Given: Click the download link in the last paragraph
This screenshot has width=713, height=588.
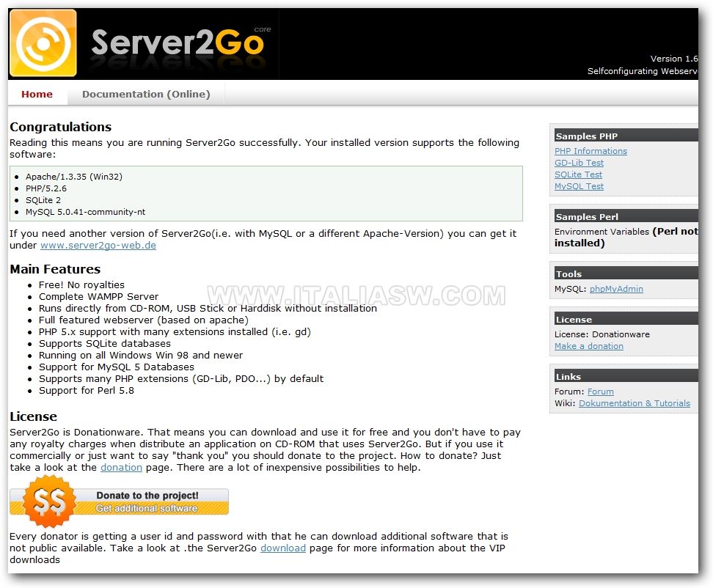Looking at the screenshot, I should [x=283, y=548].
